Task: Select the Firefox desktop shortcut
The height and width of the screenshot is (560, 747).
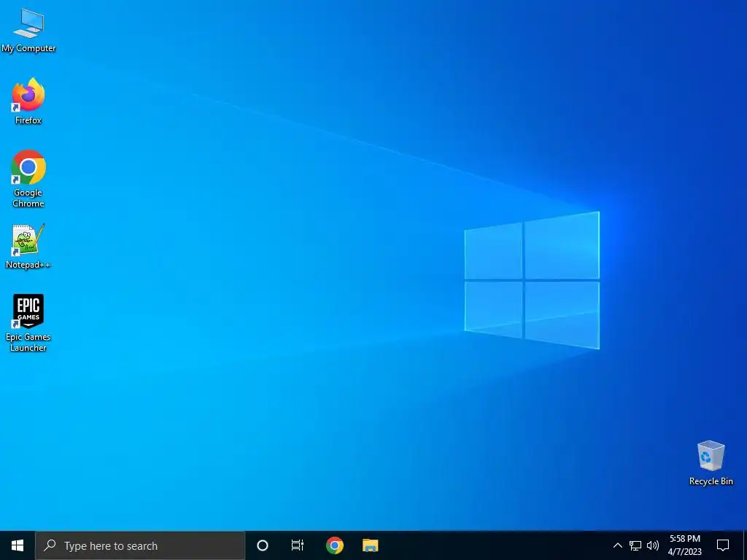Action: 28,101
